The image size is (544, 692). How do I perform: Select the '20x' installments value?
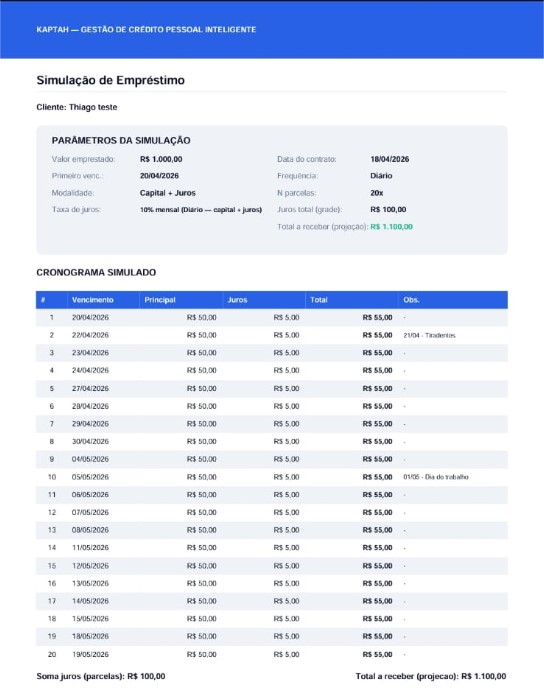coord(377,193)
